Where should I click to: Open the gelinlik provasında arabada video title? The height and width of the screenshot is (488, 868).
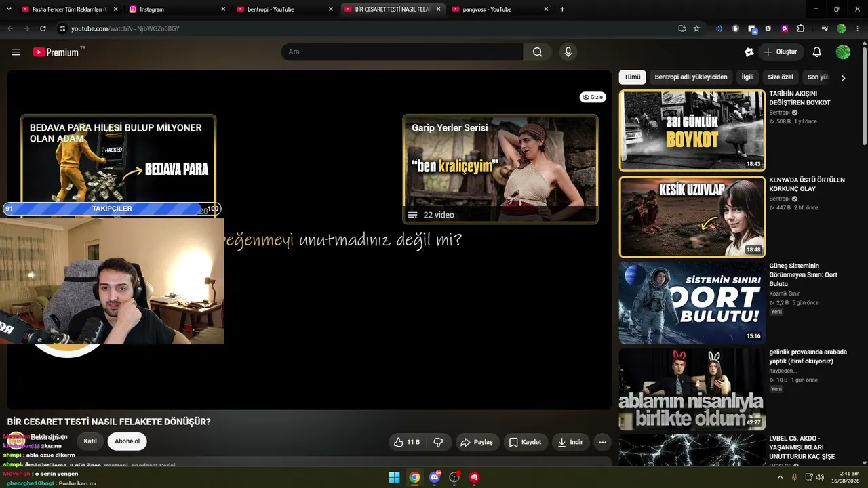pyautogui.click(x=808, y=357)
